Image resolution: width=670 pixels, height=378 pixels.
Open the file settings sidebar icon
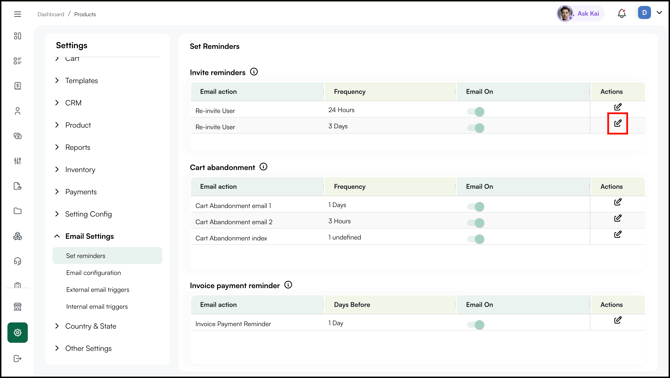click(18, 186)
